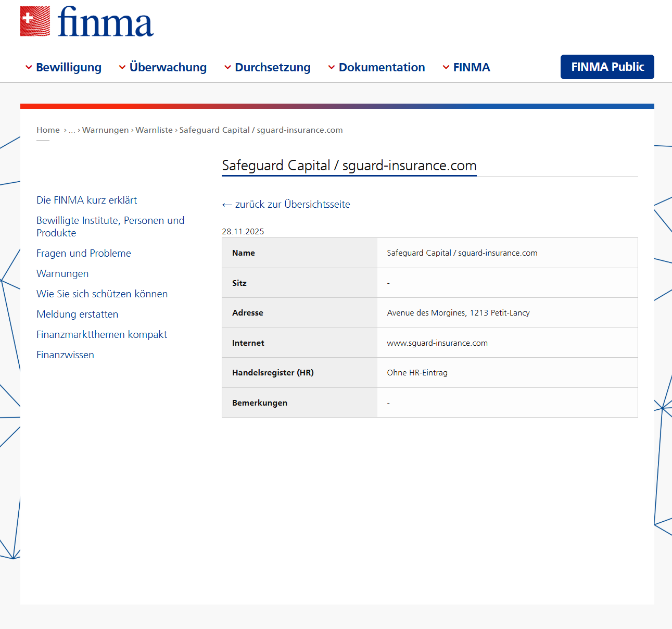Open Wie Sie sich schützen können
Screen dimensions: 672x629
pyautogui.click(x=102, y=294)
